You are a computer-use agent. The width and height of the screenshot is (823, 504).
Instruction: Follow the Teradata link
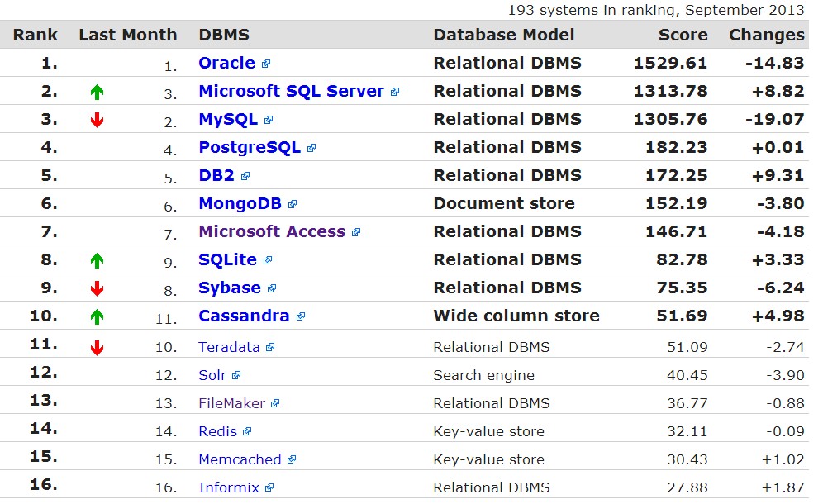pos(229,347)
